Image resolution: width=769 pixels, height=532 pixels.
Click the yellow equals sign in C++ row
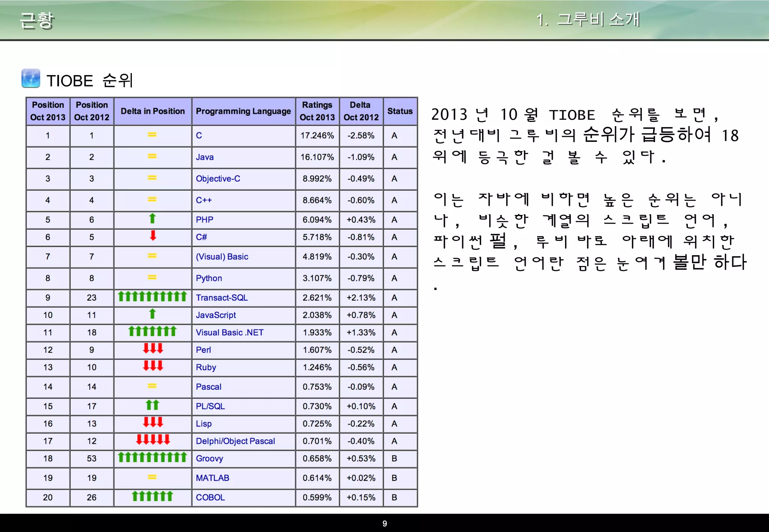pos(152,199)
